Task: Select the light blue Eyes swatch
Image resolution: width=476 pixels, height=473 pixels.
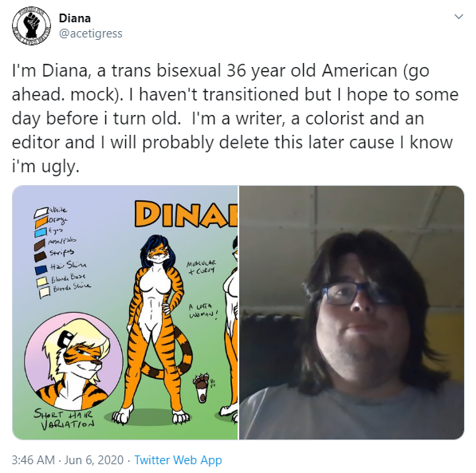Action: tap(40, 233)
